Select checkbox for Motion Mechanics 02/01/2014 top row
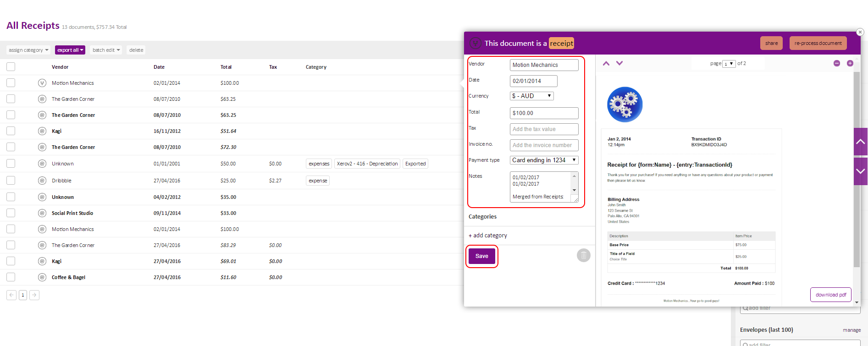Screen dimensions: 868x346 point(11,83)
